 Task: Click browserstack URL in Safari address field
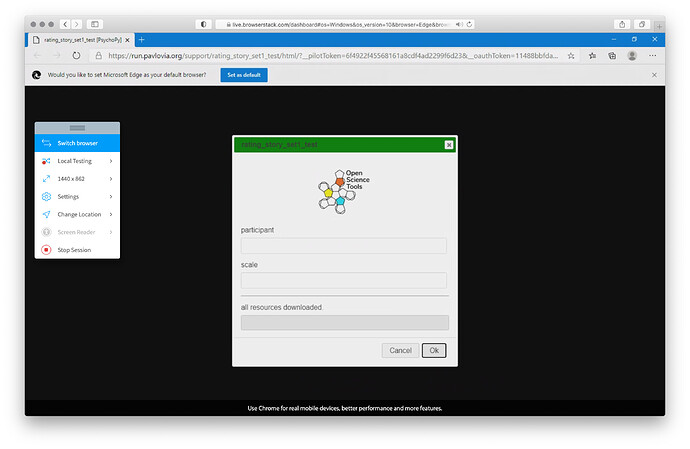tap(338, 25)
